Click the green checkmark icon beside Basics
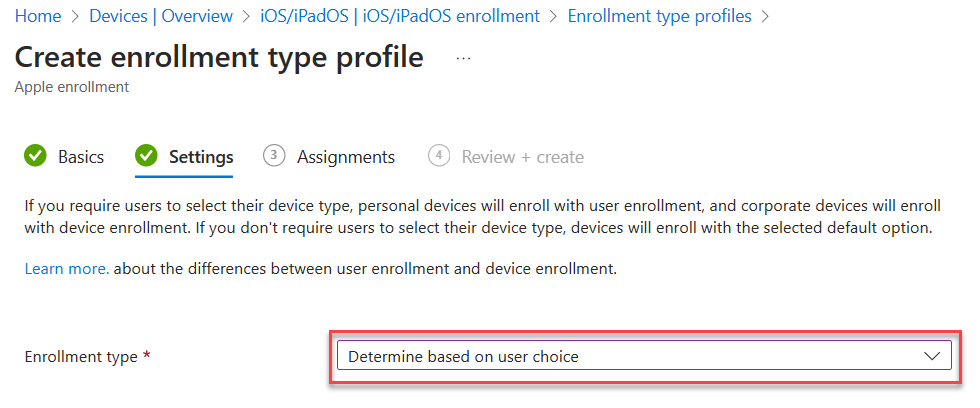 pos(35,156)
